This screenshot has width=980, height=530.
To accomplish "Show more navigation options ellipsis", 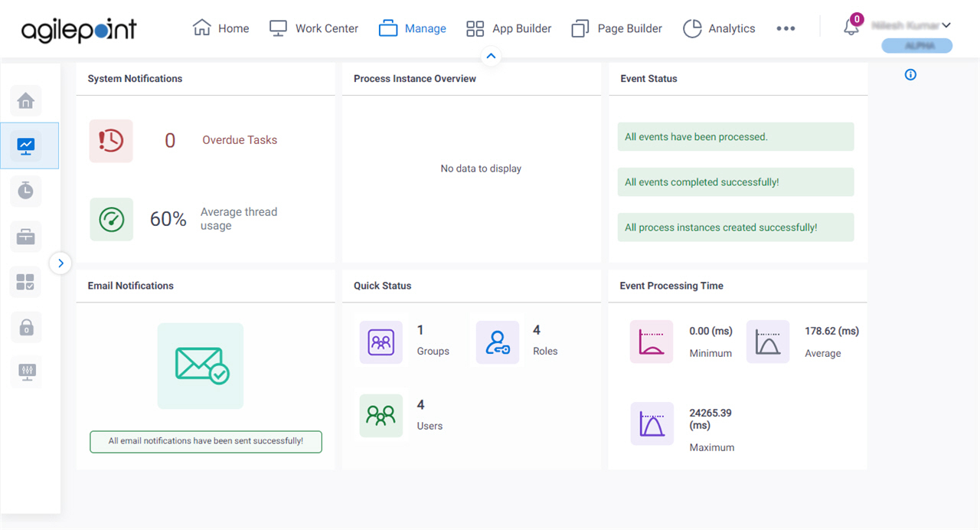I will [x=786, y=28].
